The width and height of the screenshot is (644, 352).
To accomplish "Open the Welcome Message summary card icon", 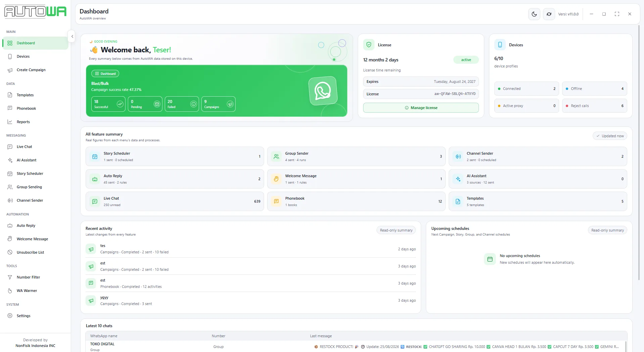I will tap(276, 179).
